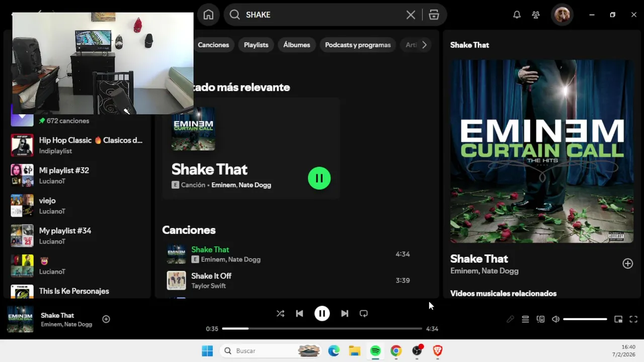Screen dimensions: 644x362
Task: Toggle lyrics microphone icon
Action: tap(510, 319)
